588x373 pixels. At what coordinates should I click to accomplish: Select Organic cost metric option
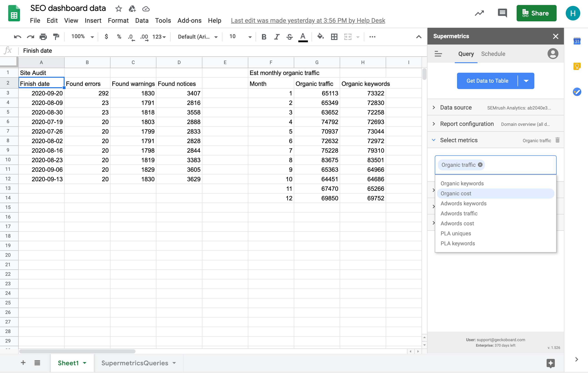(x=495, y=194)
